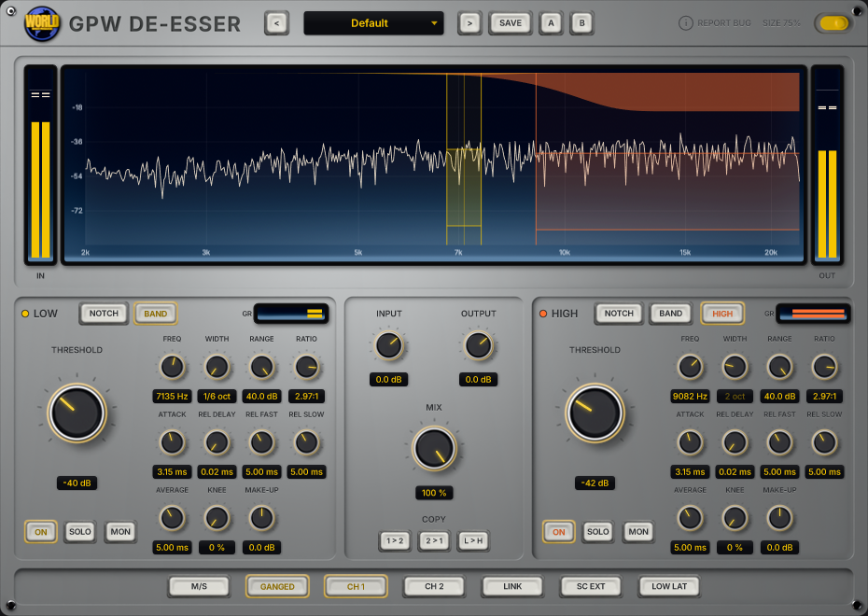Click the HIGH band THRESHOLD knob
The height and width of the screenshot is (616, 868).
[x=595, y=413]
